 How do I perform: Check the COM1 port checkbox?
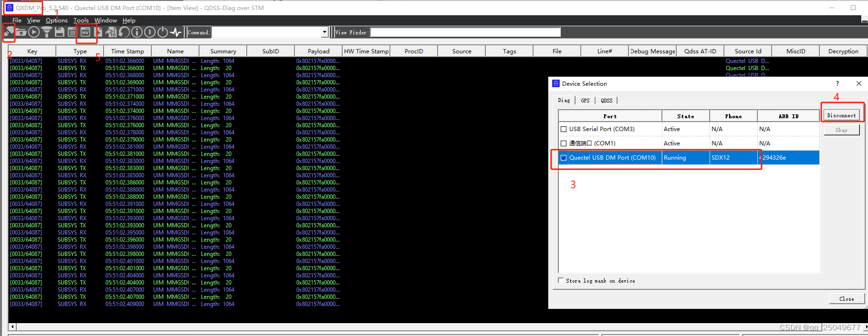click(564, 143)
